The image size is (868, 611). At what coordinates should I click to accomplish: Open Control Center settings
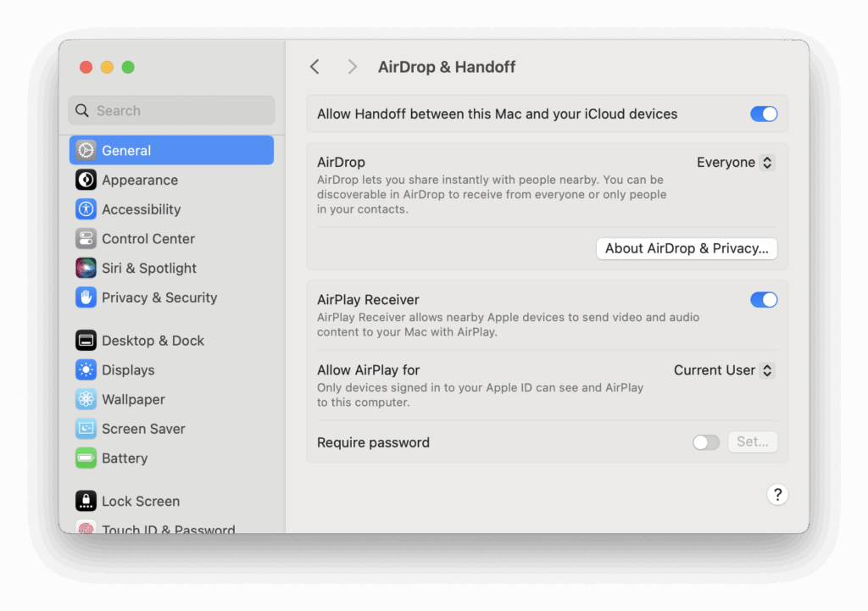point(86,238)
